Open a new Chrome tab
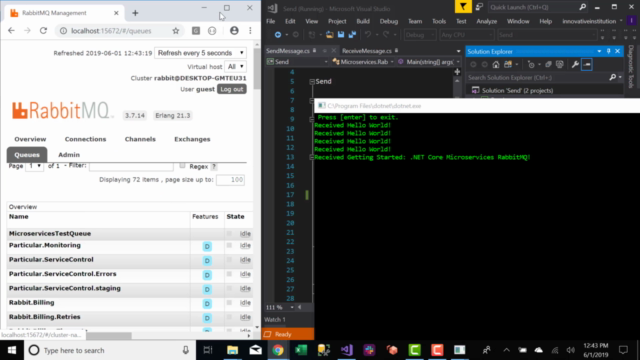The image size is (640, 360). click(x=135, y=13)
